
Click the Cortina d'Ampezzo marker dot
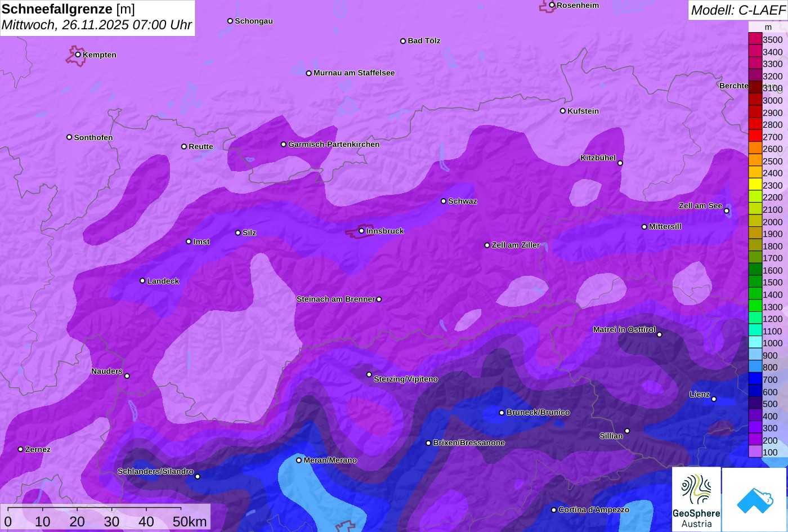(554, 510)
